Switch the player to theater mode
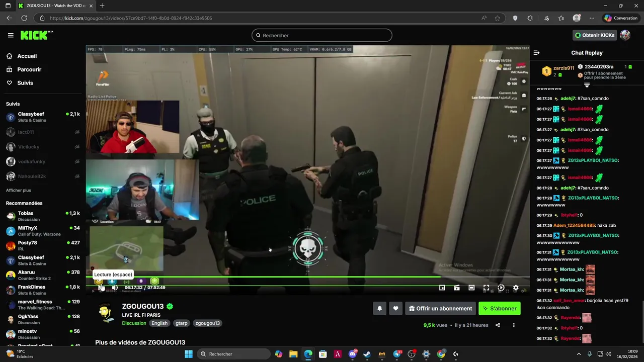Image resolution: width=644 pixels, height=362 pixels. (x=471, y=288)
